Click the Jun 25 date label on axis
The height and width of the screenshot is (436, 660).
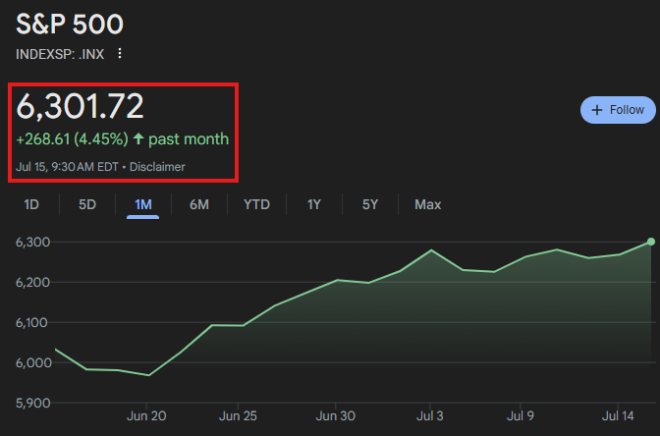point(238,416)
